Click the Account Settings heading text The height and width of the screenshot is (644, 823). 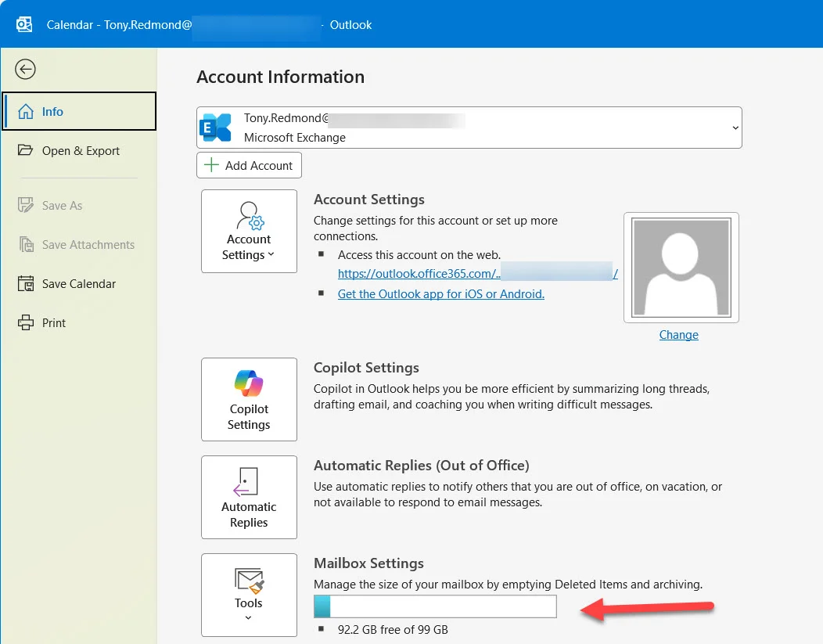pyautogui.click(x=368, y=200)
